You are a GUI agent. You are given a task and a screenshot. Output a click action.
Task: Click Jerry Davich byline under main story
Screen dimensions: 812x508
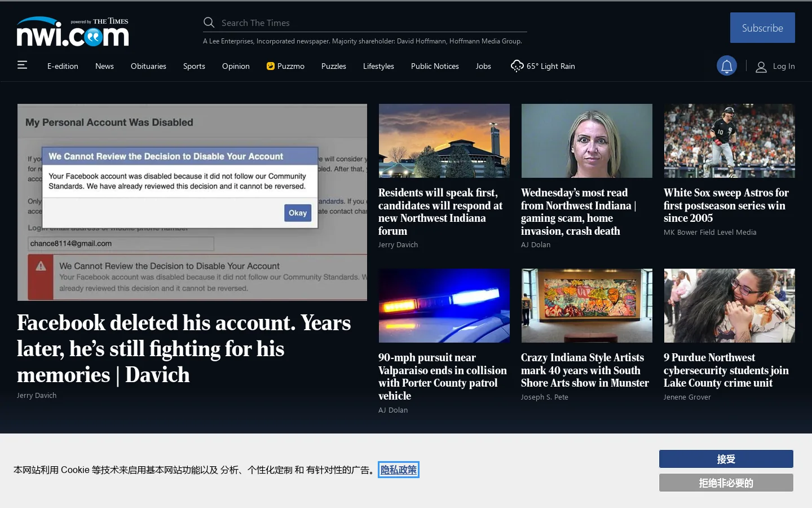[37, 396]
